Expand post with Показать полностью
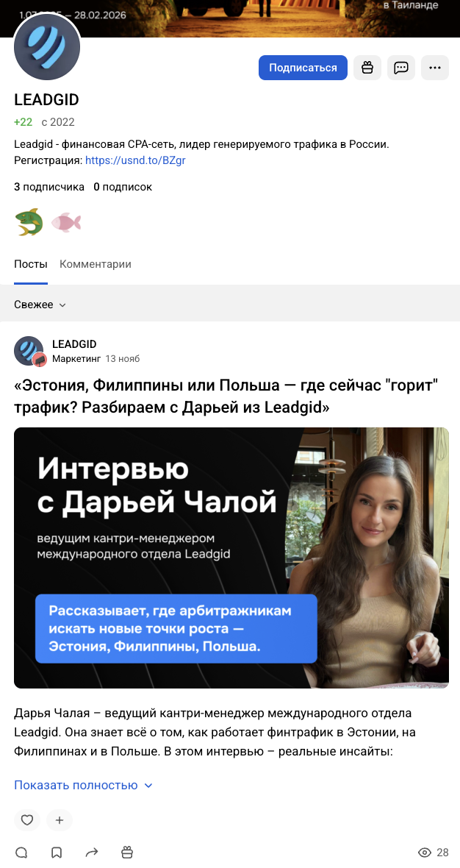The image size is (460, 868). click(83, 785)
